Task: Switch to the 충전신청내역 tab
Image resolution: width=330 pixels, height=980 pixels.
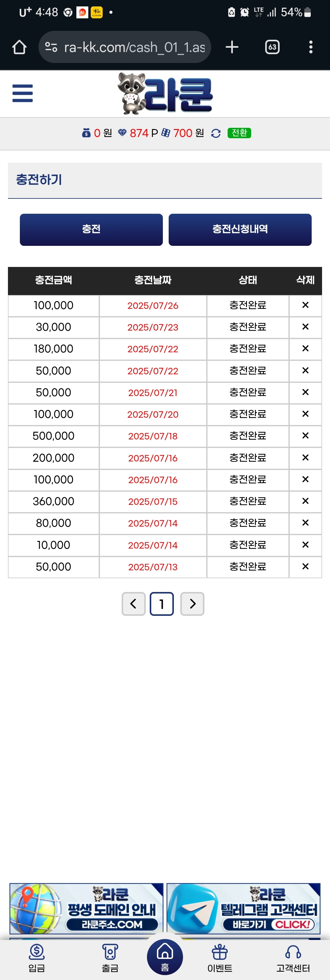Action: click(240, 229)
